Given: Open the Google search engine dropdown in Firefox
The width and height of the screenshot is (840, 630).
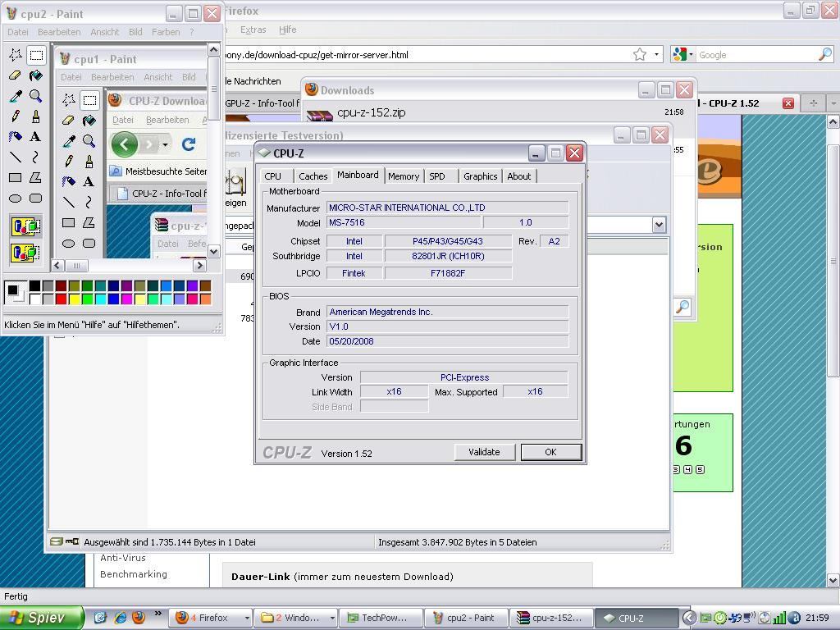Looking at the screenshot, I should pos(683,54).
